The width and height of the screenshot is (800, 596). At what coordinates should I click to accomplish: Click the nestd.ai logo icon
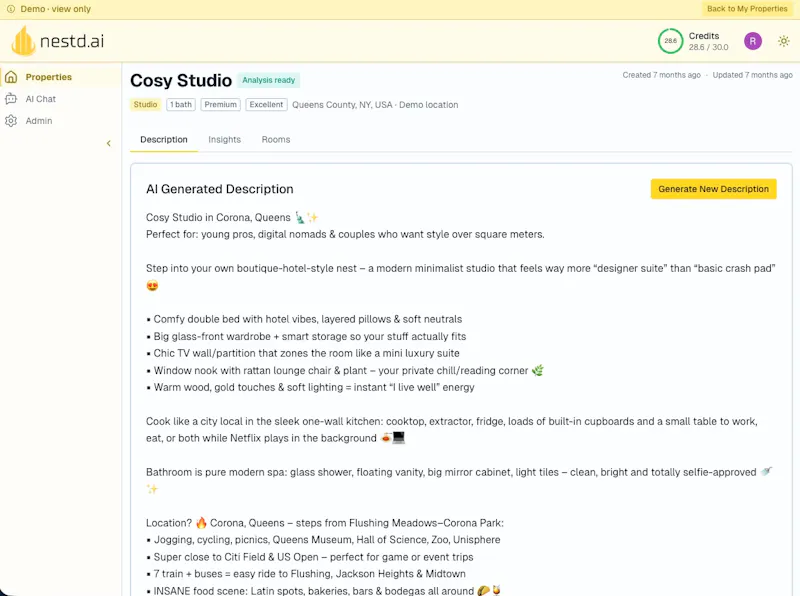coord(23,41)
